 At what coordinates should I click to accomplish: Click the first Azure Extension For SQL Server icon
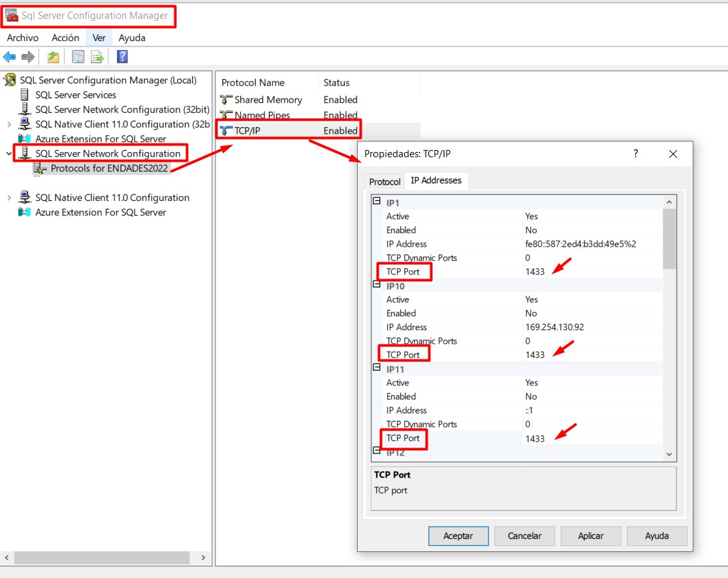(x=24, y=139)
